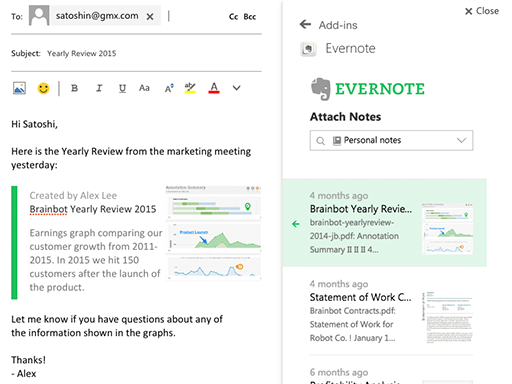Close the add-in pane
This screenshot has height=384, width=512.
tap(482, 11)
